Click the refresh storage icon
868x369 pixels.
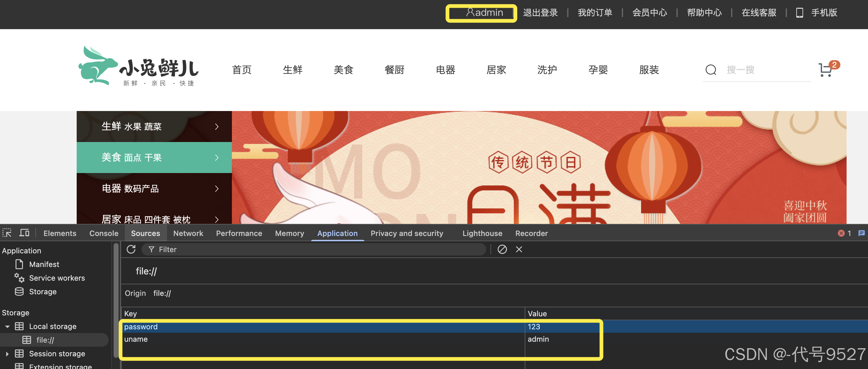(x=131, y=250)
